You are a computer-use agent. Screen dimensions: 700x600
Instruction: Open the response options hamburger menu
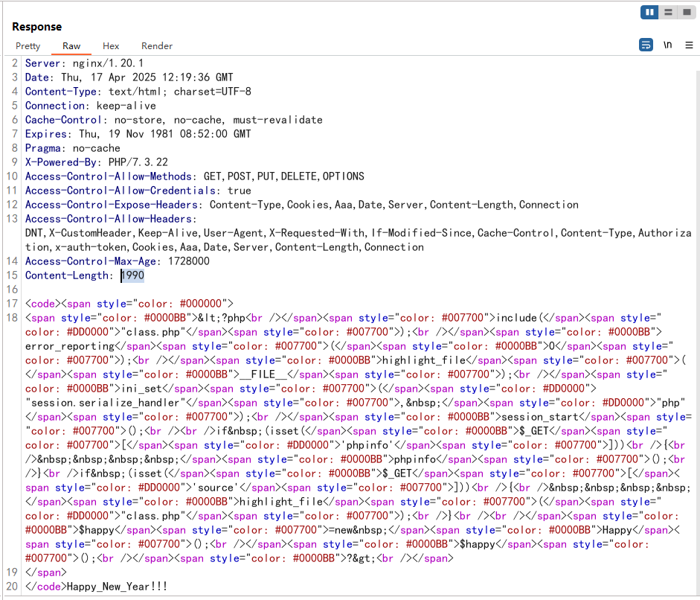[687, 45]
